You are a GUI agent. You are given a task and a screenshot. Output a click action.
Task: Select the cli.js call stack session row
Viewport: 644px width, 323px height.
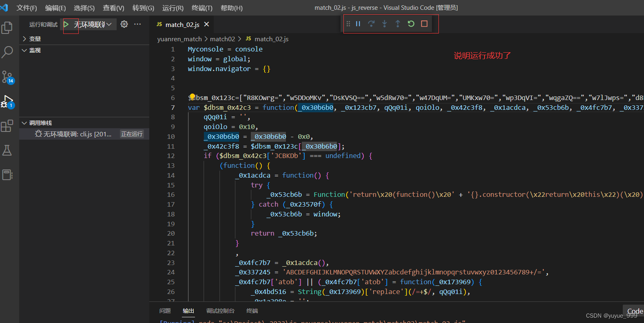84,134
